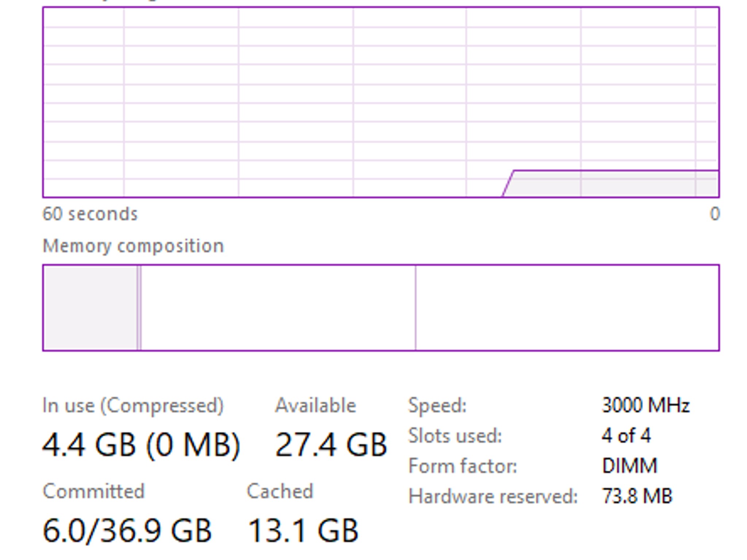Click the 27.4 GB available value
747x560 pixels.
(x=331, y=445)
